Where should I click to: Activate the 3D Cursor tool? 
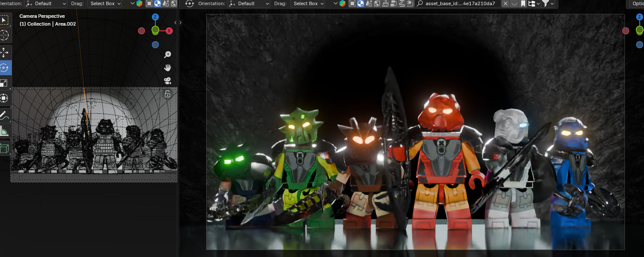pyautogui.click(x=4, y=36)
